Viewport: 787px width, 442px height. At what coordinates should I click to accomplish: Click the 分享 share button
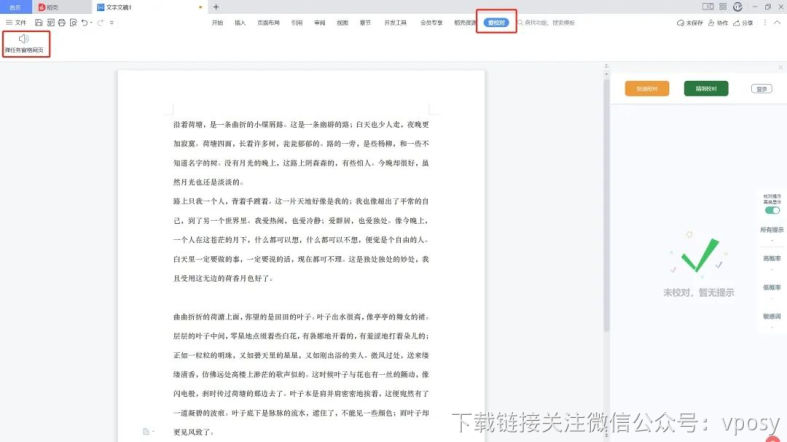click(x=743, y=23)
